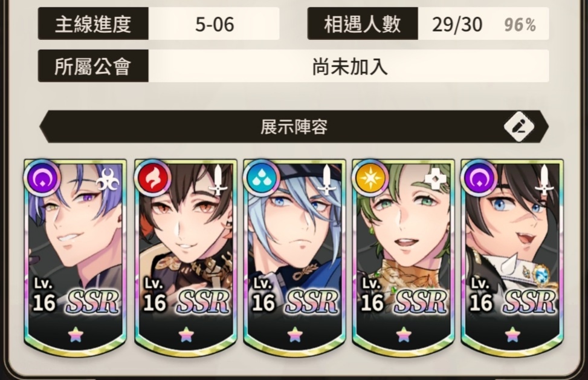Viewport: 588px width, 380px height.
Task: Select the brown-haired fire SSR character card
Action: (186, 257)
